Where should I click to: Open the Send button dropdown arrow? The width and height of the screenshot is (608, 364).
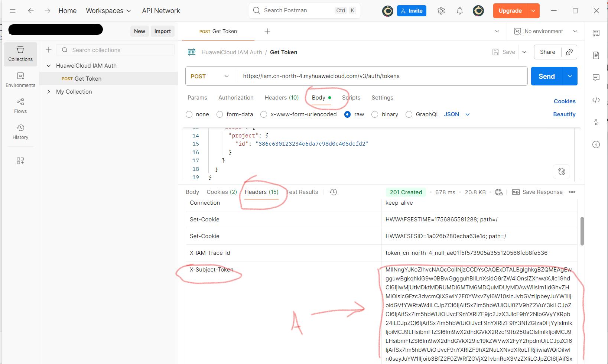click(570, 76)
